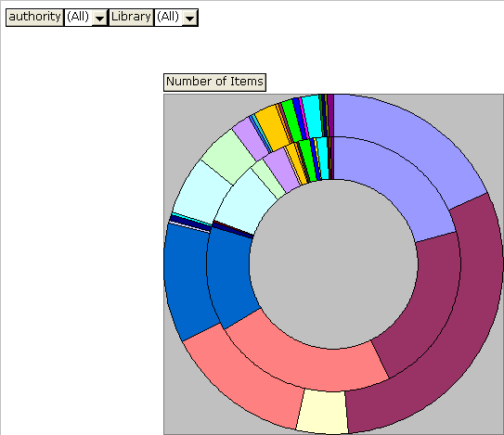Select the authority (All) value box
Screen dimensions: 504x435
tap(85, 18)
